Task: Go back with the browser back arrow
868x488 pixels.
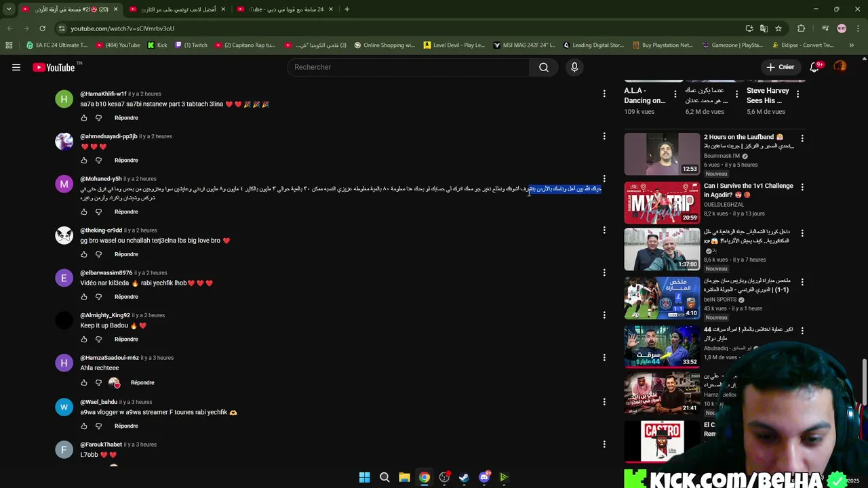Action: 9,28
